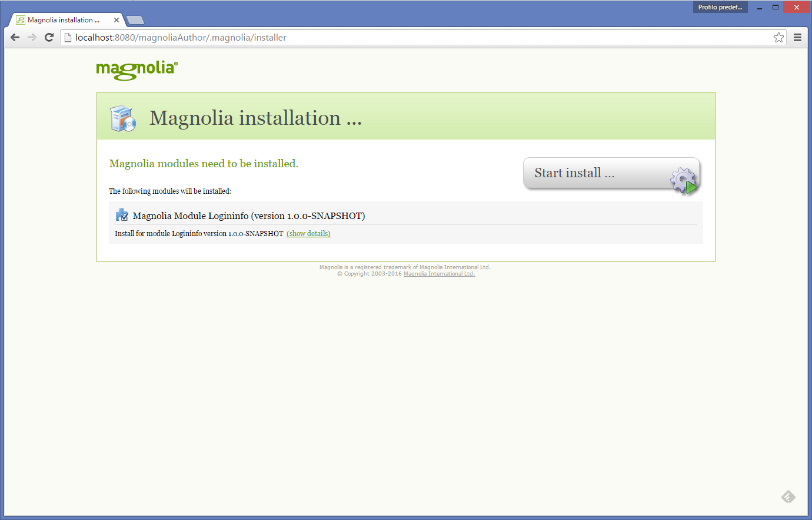This screenshot has height=520, width=812.
Task: Click the gear icon on Start install
Action: (x=684, y=180)
